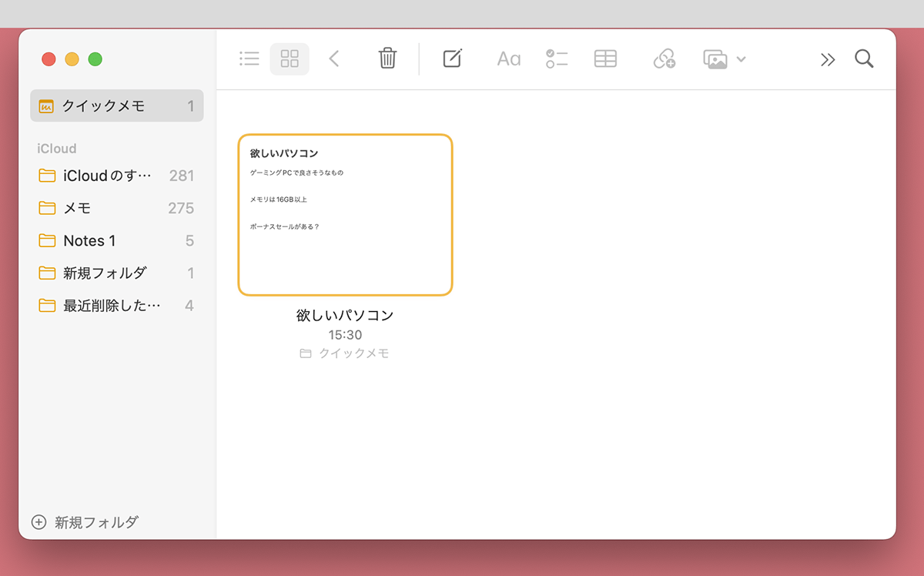Switch to list view

click(x=249, y=59)
